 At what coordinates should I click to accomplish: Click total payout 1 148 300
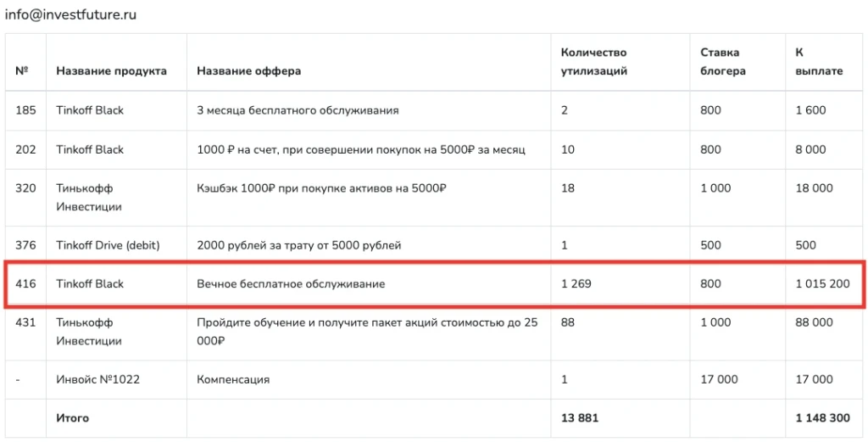(822, 418)
